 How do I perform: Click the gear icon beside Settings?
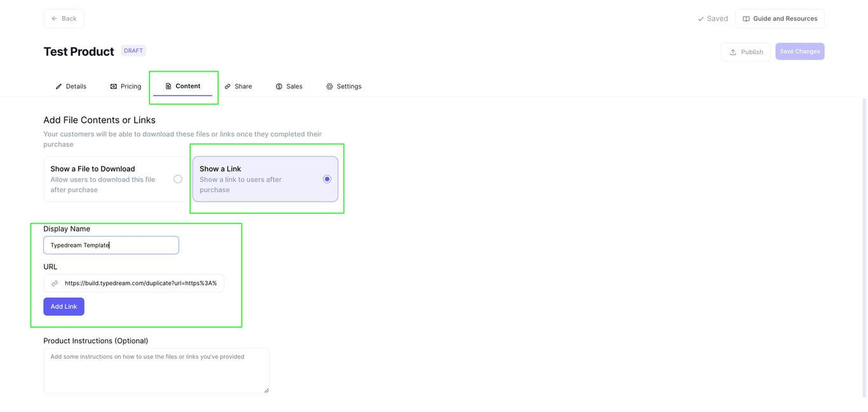point(330,86)
